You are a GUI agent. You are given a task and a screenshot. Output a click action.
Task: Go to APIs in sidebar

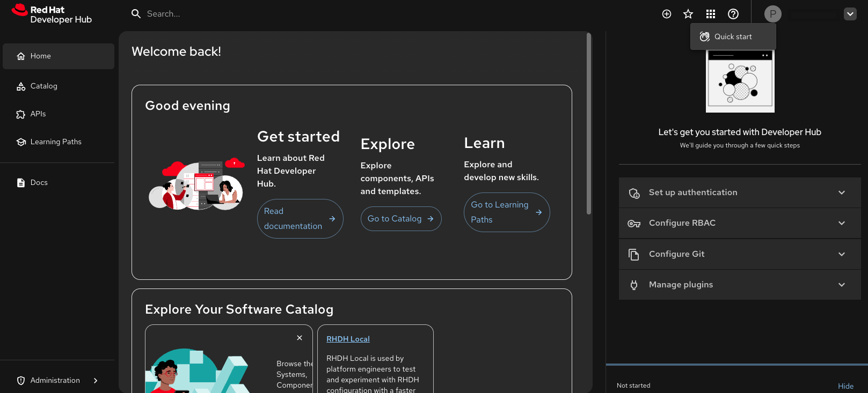[x=38, y=114]
